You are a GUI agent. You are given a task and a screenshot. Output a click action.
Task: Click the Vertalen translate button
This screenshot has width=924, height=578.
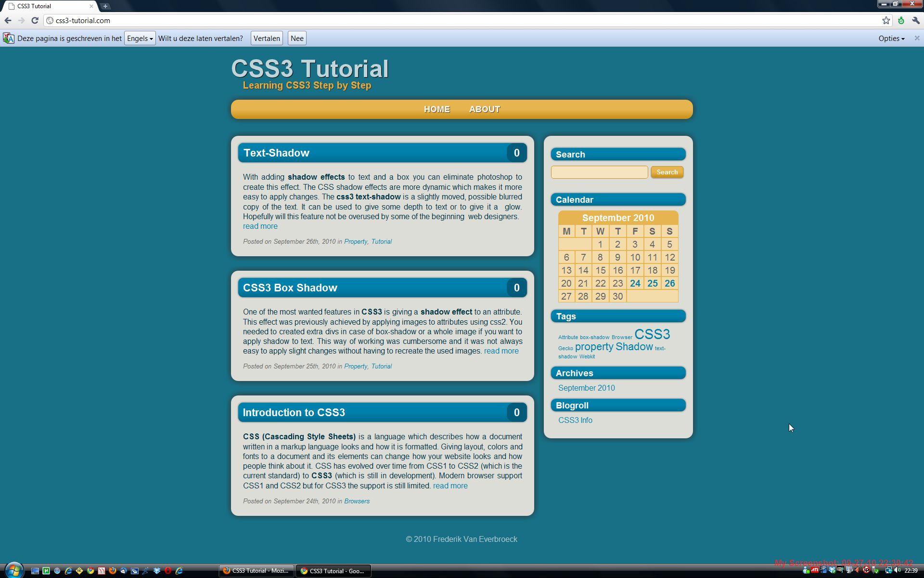coord(267,39)
